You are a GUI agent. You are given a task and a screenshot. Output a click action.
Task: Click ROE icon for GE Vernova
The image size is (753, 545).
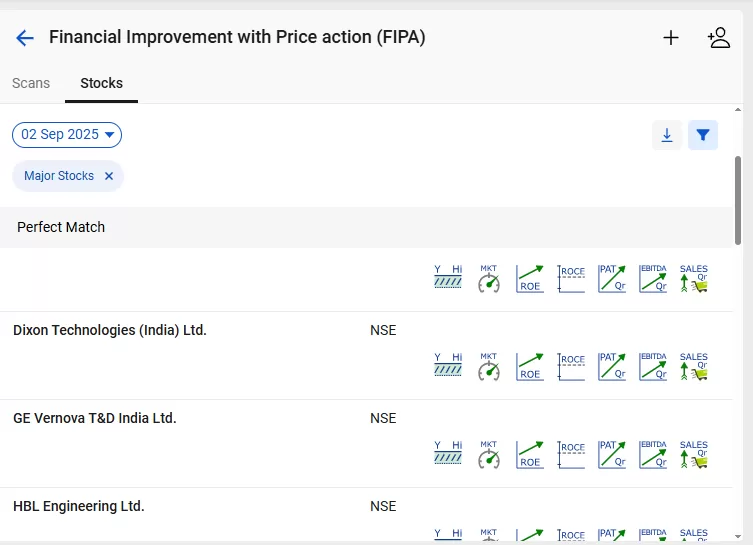pyautogui.click(x=530, y=454)
